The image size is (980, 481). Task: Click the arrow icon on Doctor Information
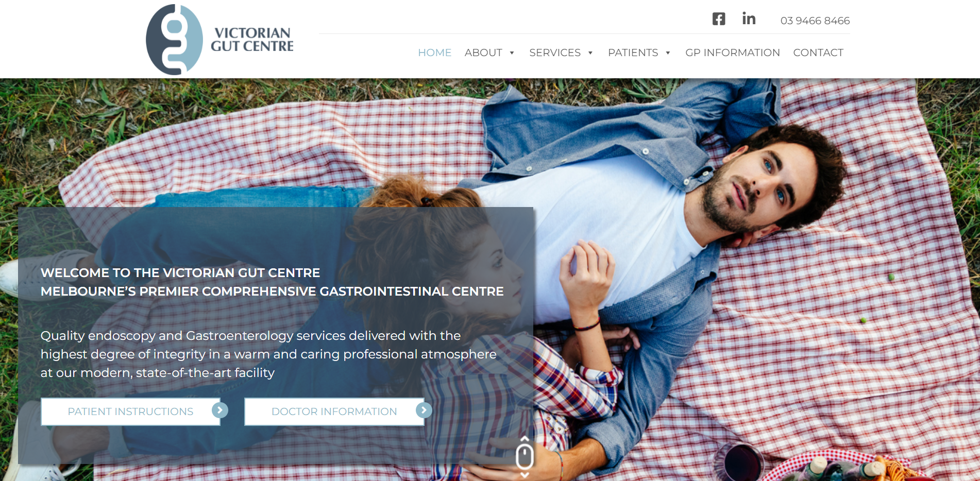[424, 410]
